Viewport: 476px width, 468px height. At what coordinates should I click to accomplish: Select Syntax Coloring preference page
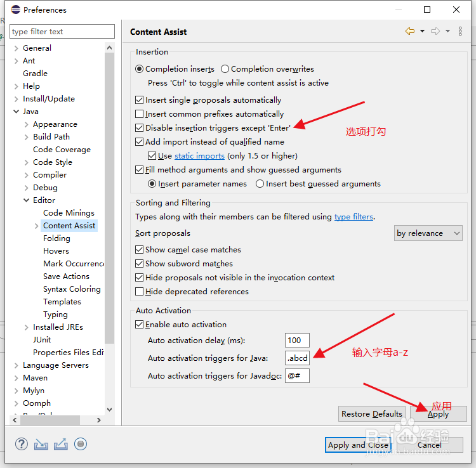tap(72, 289)
